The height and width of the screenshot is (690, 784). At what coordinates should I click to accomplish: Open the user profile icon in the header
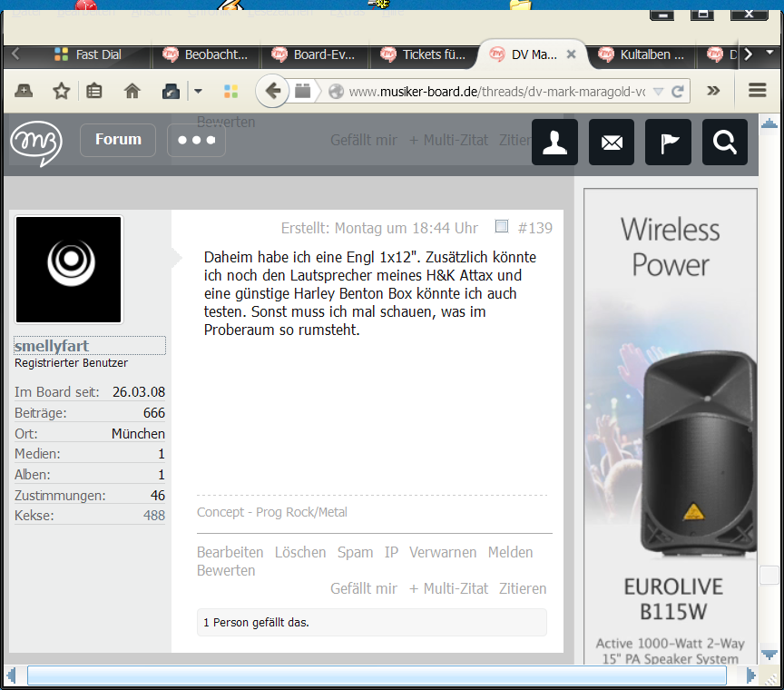(554, 143)
